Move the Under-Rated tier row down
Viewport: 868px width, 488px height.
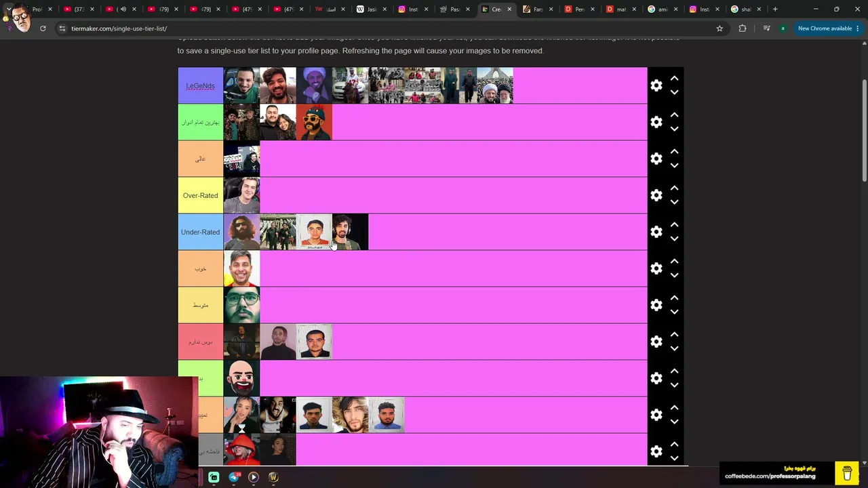point(674,239)
